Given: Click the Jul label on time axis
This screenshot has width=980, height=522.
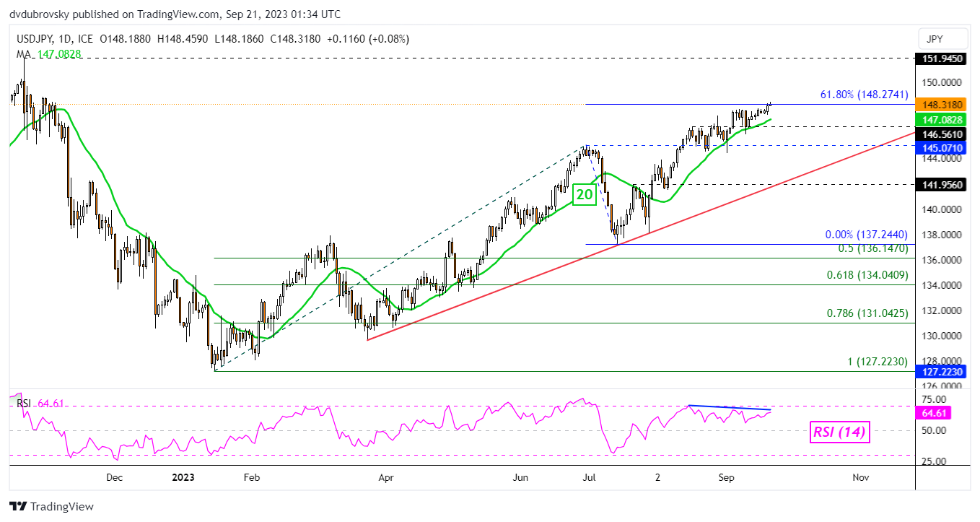Looking at the screenshot, I should (x=589, y=477).
